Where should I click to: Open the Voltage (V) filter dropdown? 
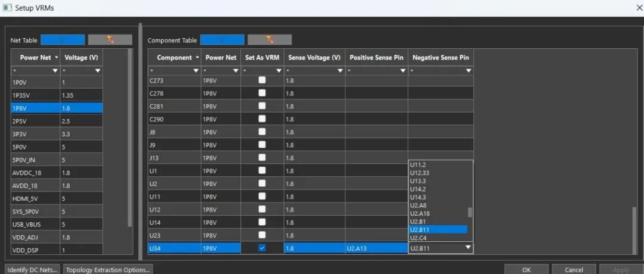click(x=97, y=70)
